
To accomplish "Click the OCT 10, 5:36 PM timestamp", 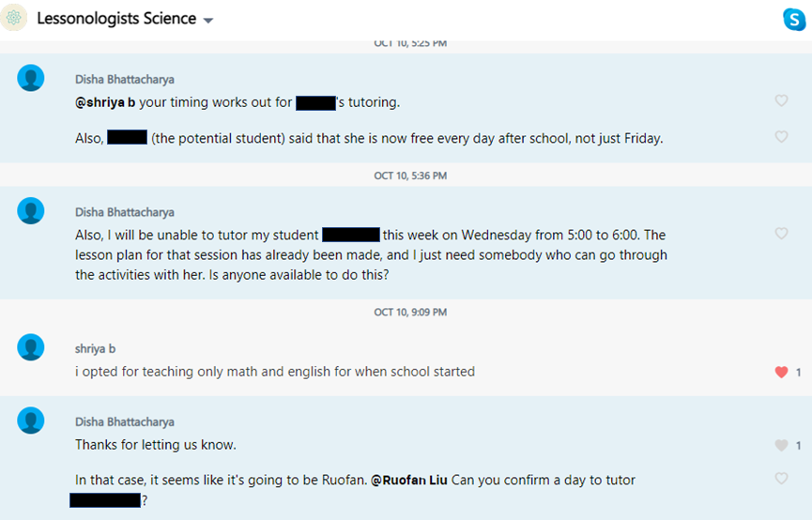I will tap(410, 176).
